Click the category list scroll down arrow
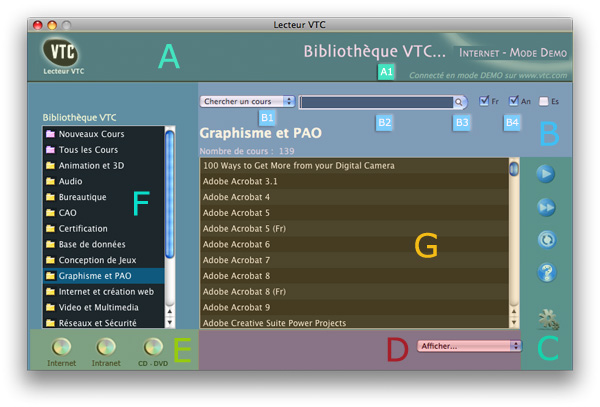The image size is (600, 407). click(170, 322)
